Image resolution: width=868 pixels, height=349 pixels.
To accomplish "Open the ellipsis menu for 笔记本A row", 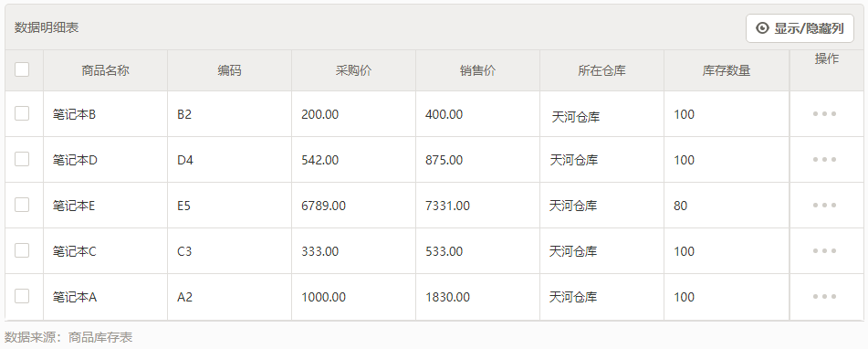I will (824, 296).
